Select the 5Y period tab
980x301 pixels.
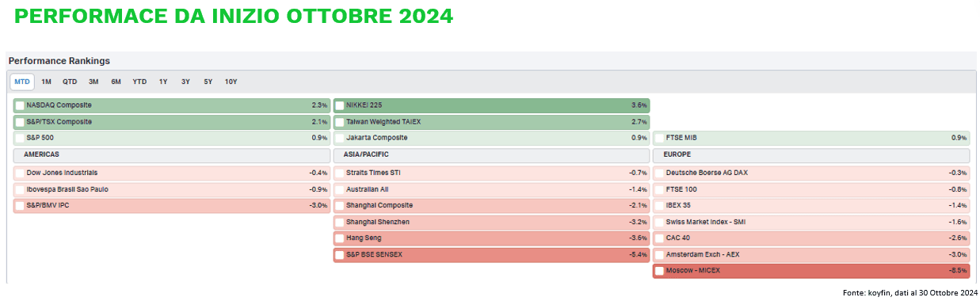tap(208, 82)
